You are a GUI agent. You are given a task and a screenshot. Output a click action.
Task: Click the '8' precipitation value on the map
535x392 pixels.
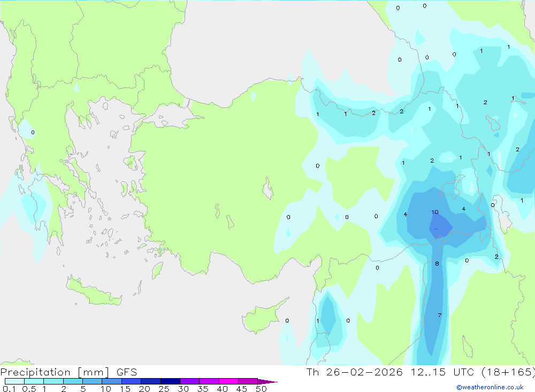[437, 264]
